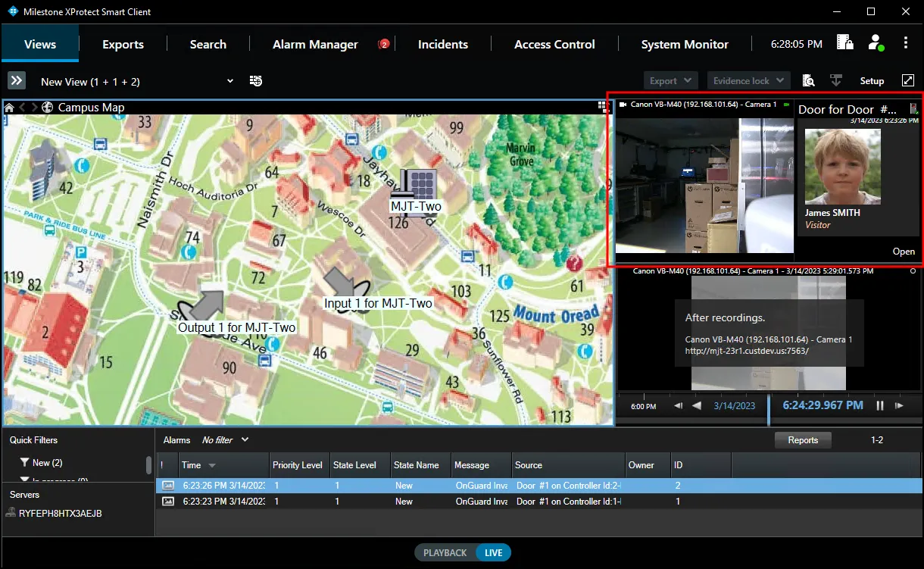This screenshot has width=924, height=569.
Task: Click the Setup button
Action: click(872, 81)
